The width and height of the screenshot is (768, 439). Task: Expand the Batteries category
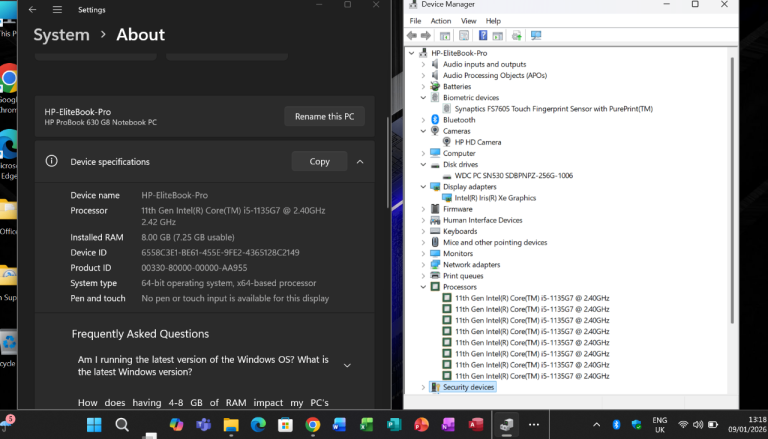(423, 86)
